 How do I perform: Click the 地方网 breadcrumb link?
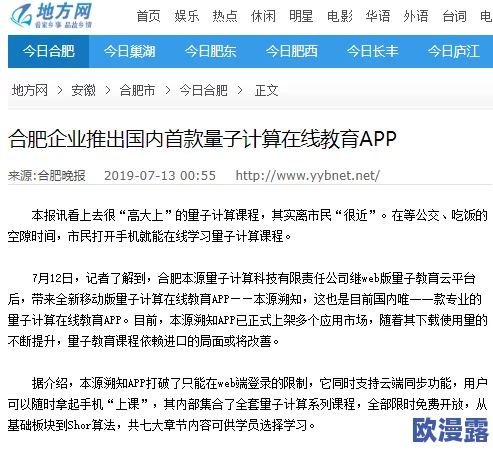(30, 90)
